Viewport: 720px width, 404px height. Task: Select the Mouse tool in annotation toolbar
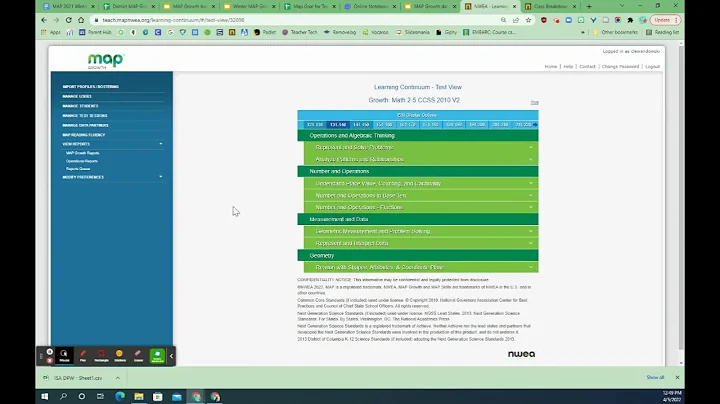click(x=64, y=355)
